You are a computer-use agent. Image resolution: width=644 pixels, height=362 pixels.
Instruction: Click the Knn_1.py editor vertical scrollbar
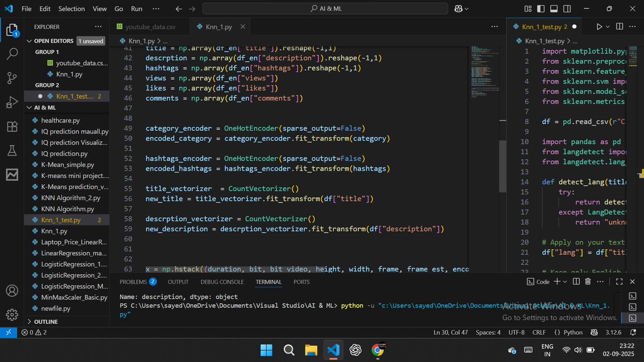click(502, 166)
